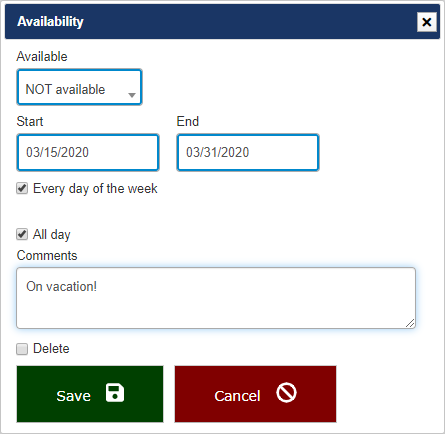Click the Available dropdown arrow caret
The image size is (445, 434).
point(132,95)
